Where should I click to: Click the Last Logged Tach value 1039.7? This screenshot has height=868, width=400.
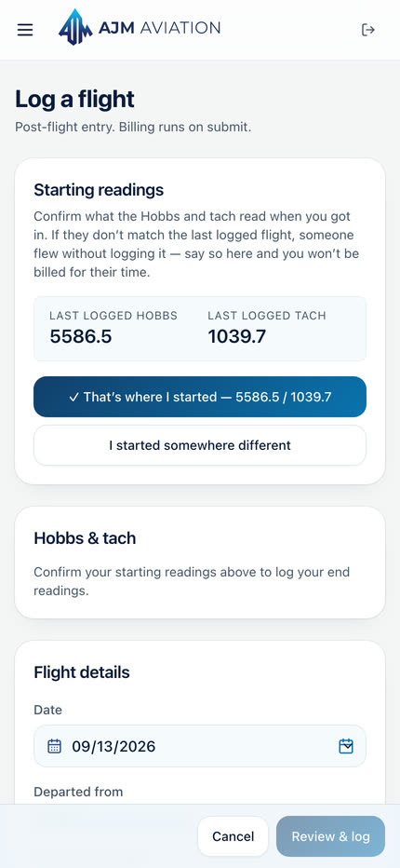(237, 336)
